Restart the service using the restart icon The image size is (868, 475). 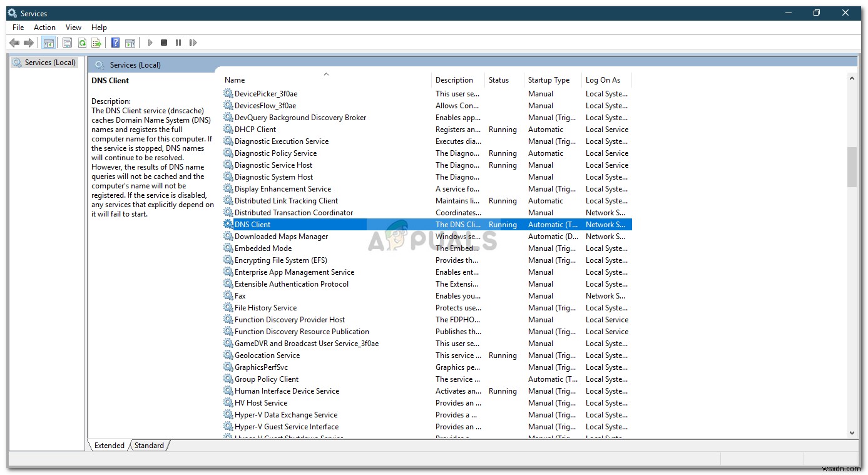tap(193, 42)
